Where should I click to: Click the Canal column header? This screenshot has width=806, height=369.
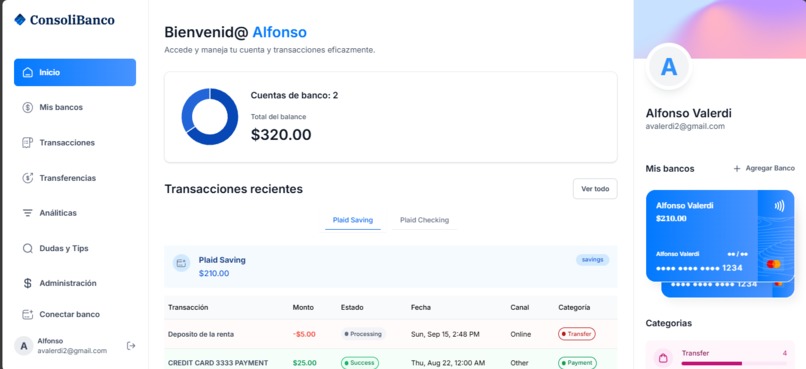coord(520,307)
